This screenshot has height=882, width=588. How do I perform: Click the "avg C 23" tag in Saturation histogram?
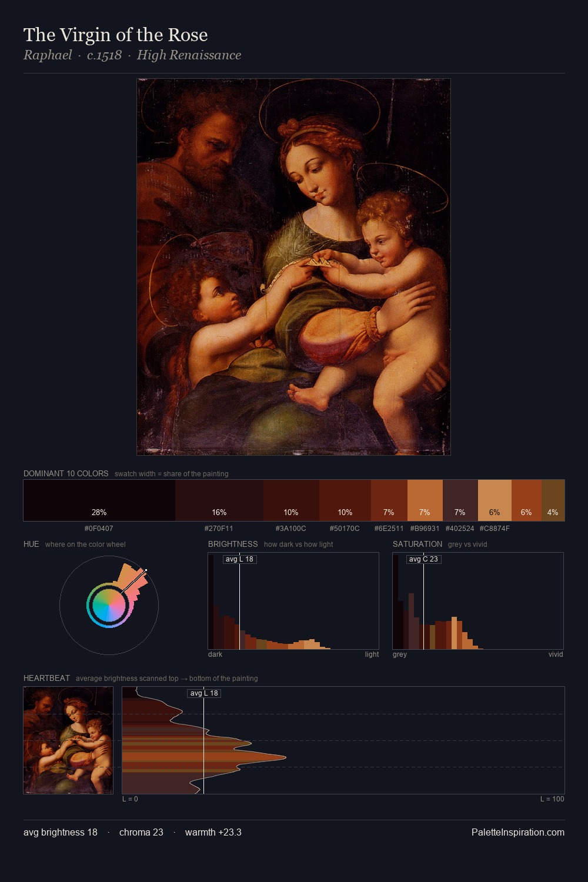coord(423,559)
